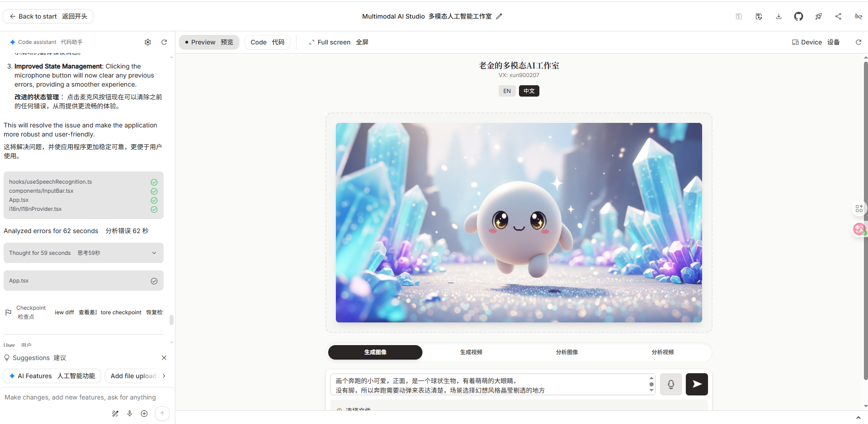Viewport: 868px width, 424px height.
Task: Click the preview scrollbar down arrow
Action: (x=865, y=406)
